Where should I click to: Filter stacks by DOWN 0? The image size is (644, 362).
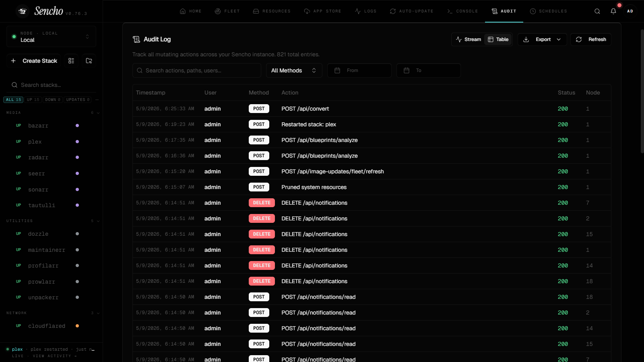53,100
